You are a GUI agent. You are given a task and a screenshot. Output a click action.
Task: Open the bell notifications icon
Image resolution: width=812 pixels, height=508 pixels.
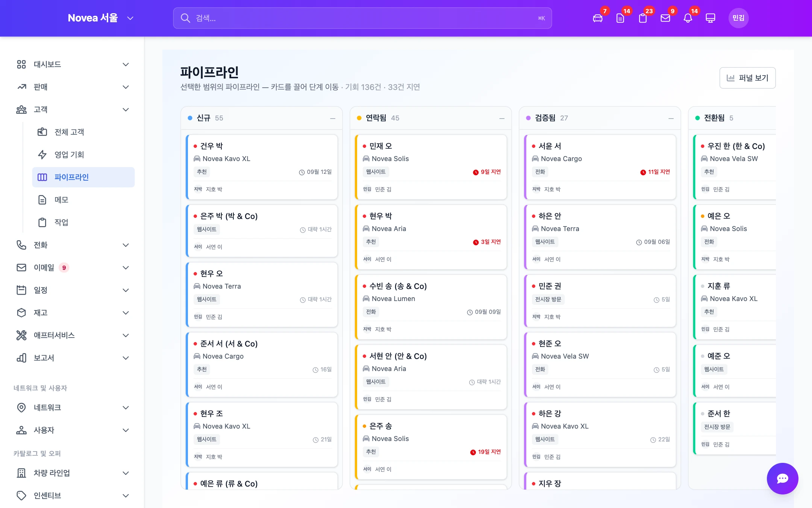[688, 18]
